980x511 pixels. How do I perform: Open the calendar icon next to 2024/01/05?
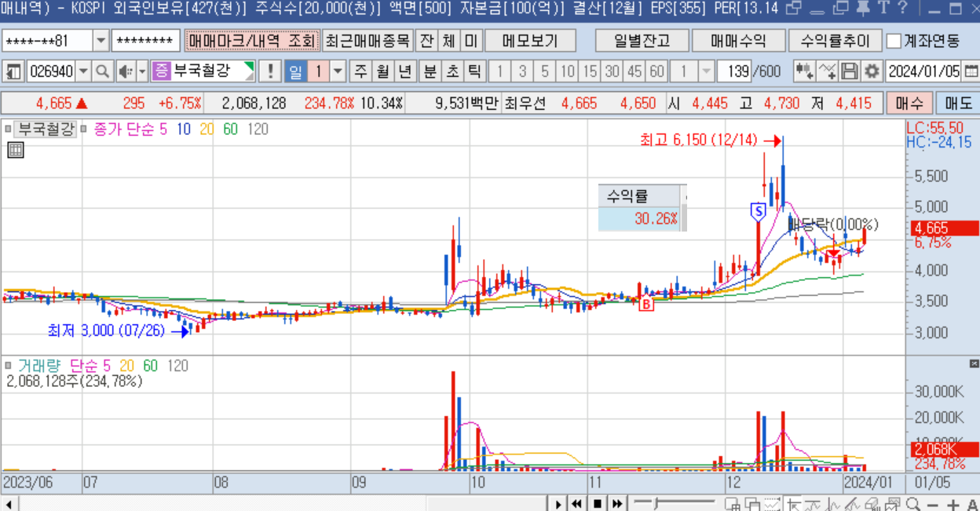coord(971,72)
